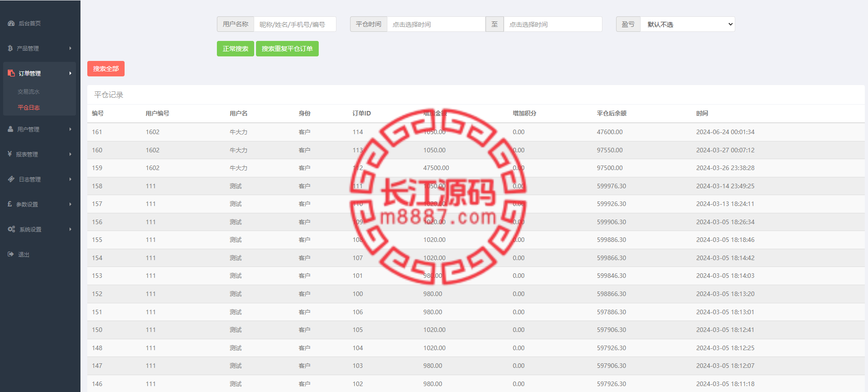868x392 pixels.
Task: Collapse the 订单管理 menu arrow
Action: 70,73
